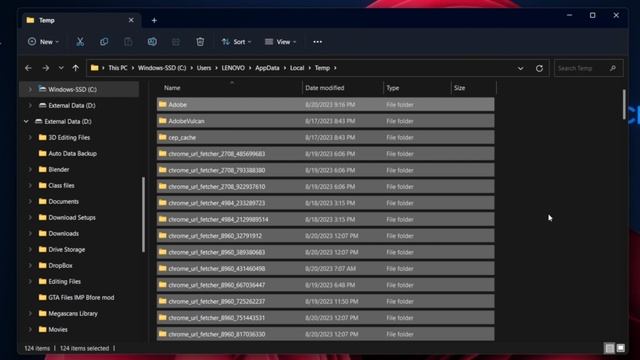The image size is (640, 360).
Task: Select chrome_url_fetcher_8960_817036330 folder
Action: coord(325,334)
